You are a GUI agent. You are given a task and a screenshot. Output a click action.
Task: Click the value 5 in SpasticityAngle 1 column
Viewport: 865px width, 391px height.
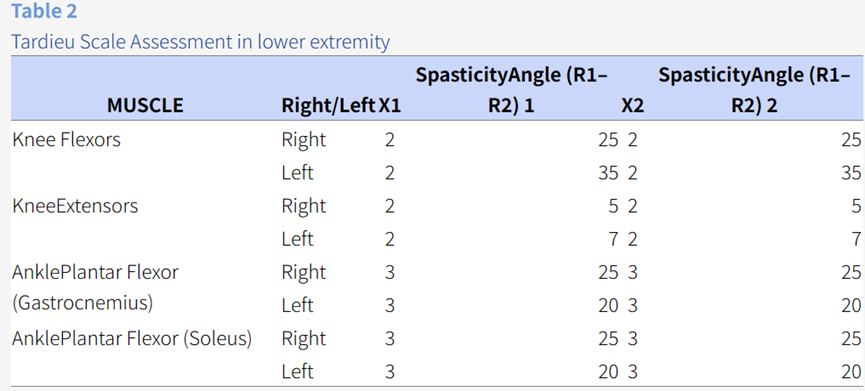[613, 206]
